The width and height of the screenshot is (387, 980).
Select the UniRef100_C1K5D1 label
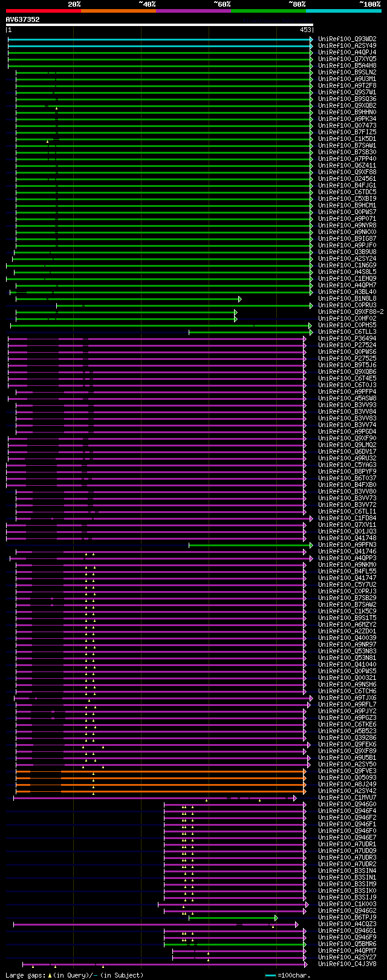[347, 139]
